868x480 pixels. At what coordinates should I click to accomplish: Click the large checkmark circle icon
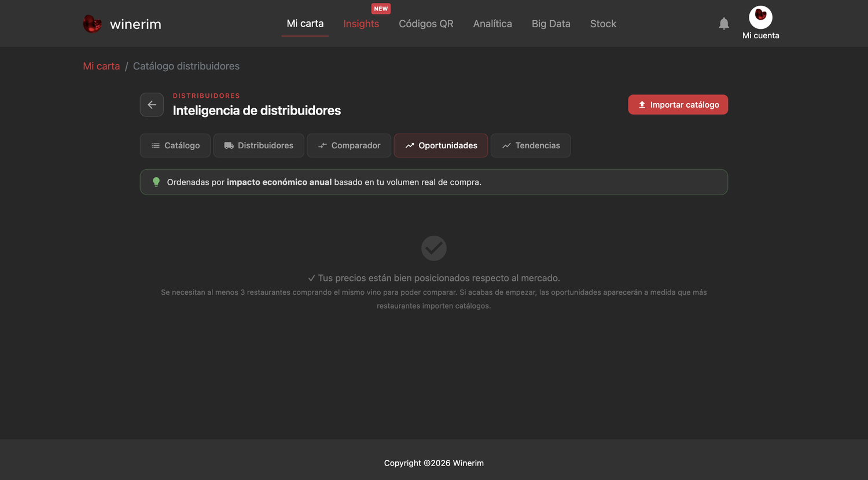(x=434, y=248)
